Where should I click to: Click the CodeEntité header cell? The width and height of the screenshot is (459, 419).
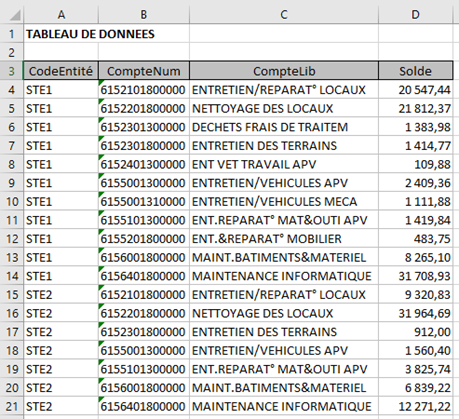(61, 71)
